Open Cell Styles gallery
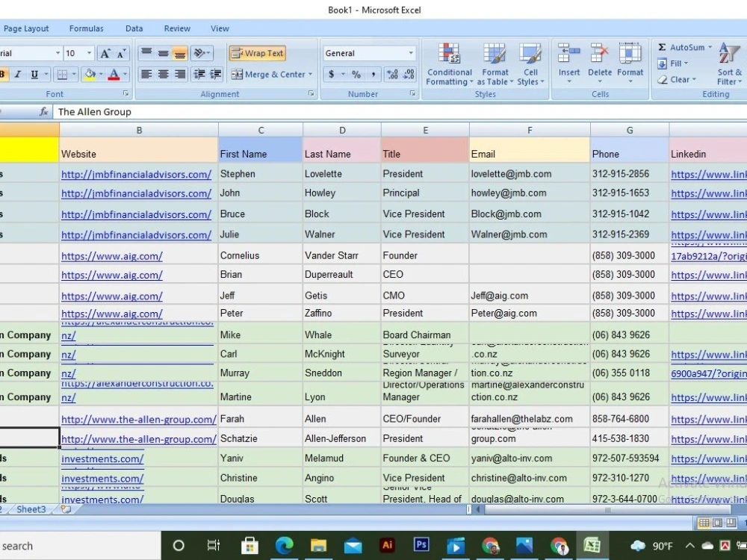 tap(530, 64)
